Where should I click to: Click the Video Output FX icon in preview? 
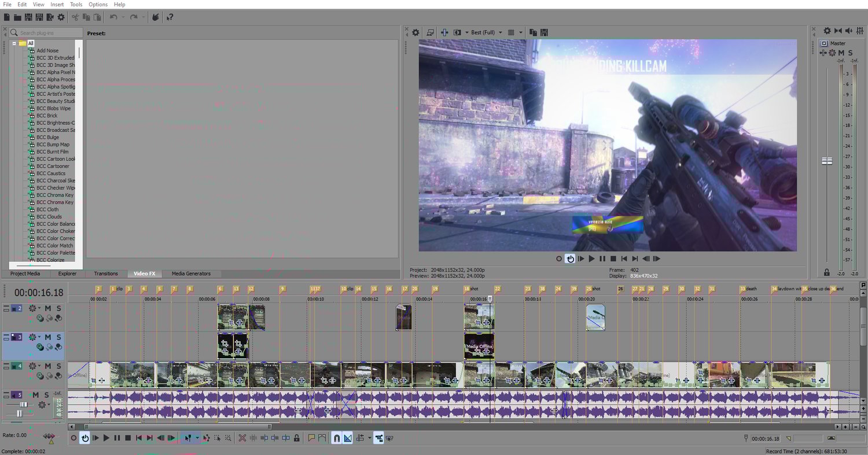(444, 32)
